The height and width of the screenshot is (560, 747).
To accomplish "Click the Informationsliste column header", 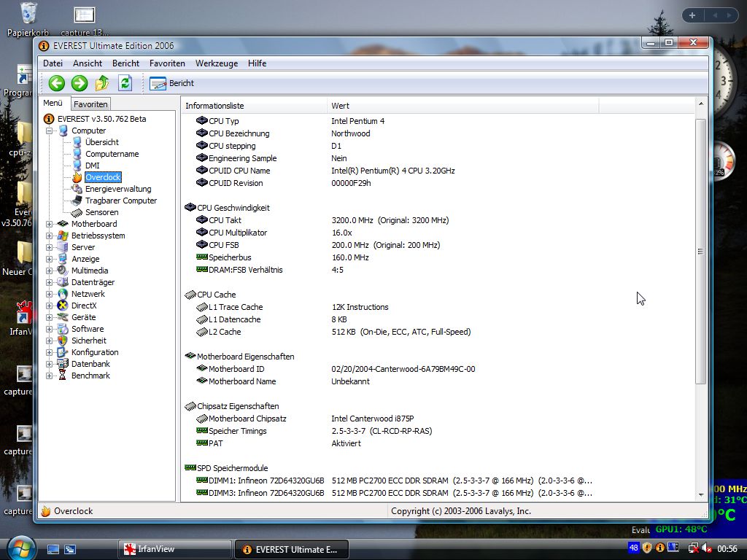I will [x=254, y=106].
